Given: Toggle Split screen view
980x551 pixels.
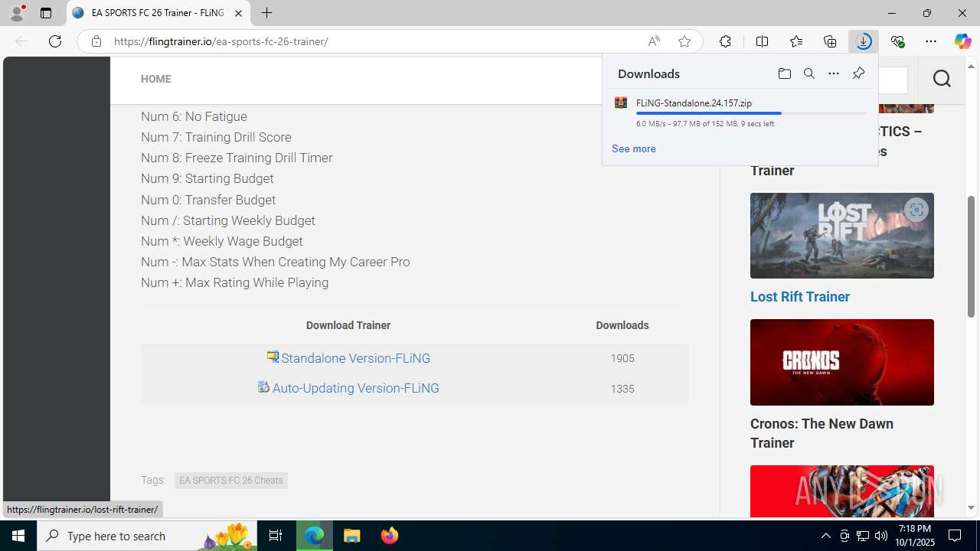Looking at the screenshot, I should 762,41.
